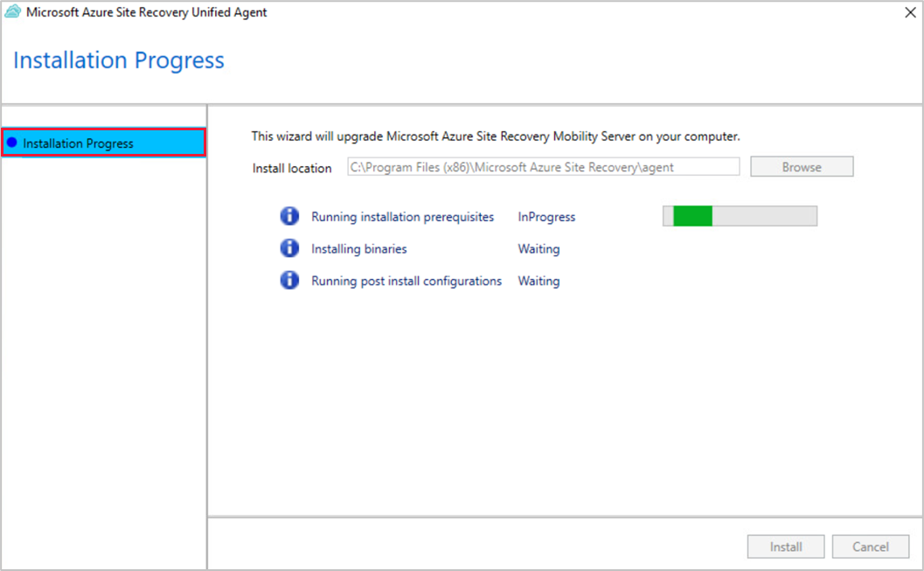This screenshot has height=571, width=924.
Task: Click the info icon beside Running installation prerequisites
Action: click(289, 216)
